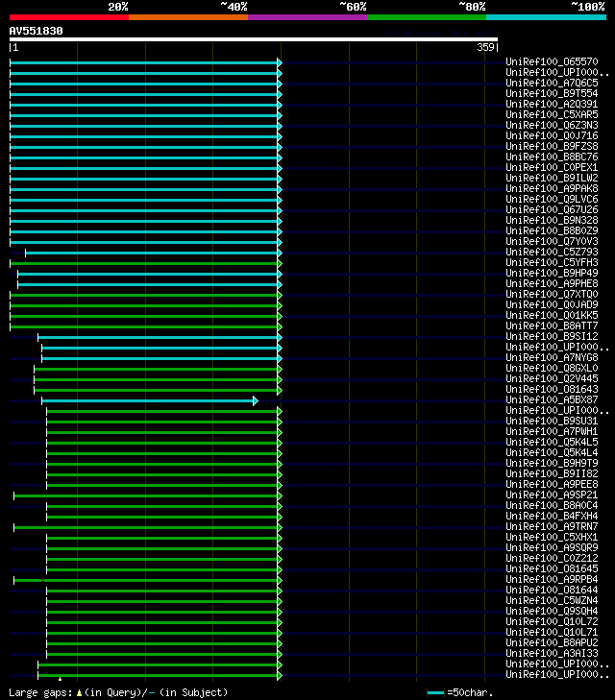Select the UniRef100_A9PEE8 label
Image resolution: width=615 pixels, height=700 pixels.
tap(552, 484)
